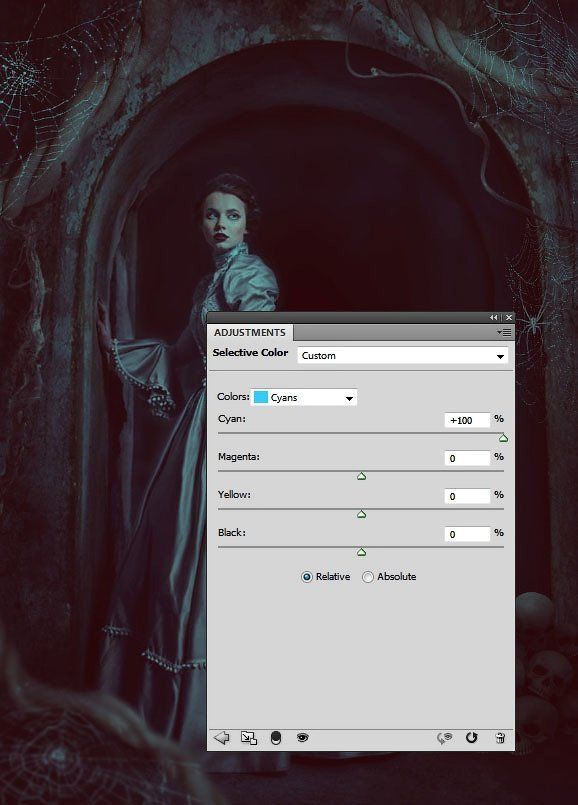578x805 pixels.
Task: Return to adjustment list arrow icon
Action: click(221, 738)
